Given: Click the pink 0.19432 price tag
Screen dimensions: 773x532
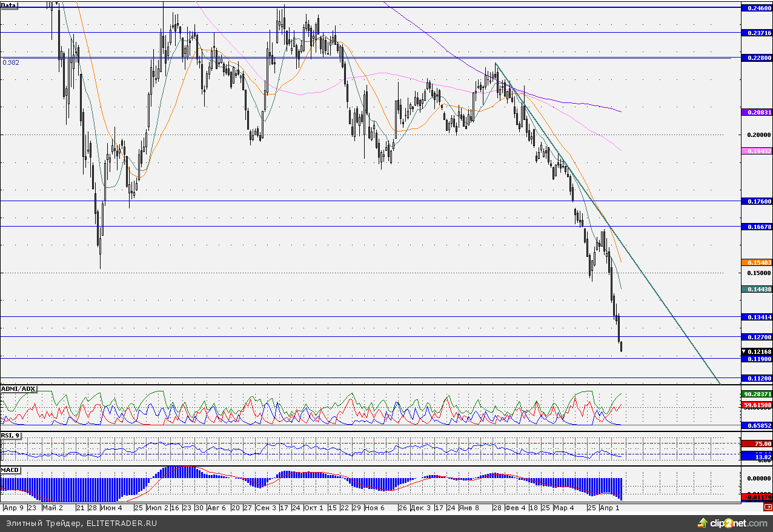Looking at the screenshot, I should (757, 150).
